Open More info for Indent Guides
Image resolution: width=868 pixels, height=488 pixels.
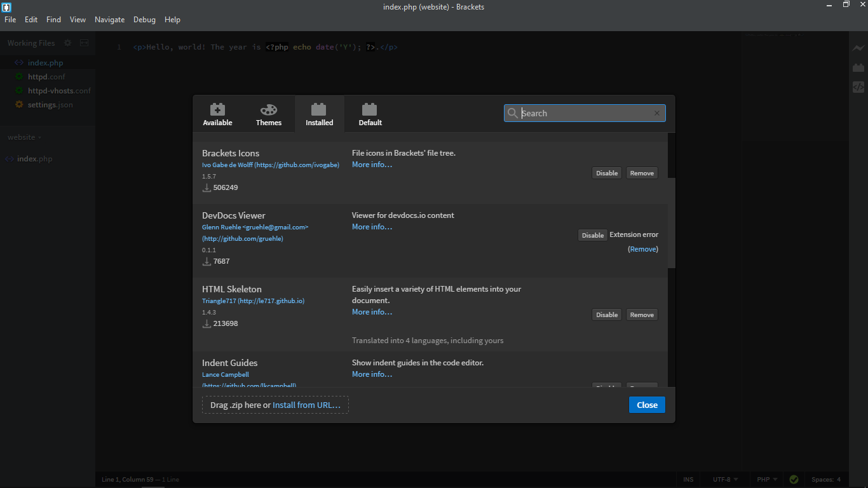pos(372,374)
